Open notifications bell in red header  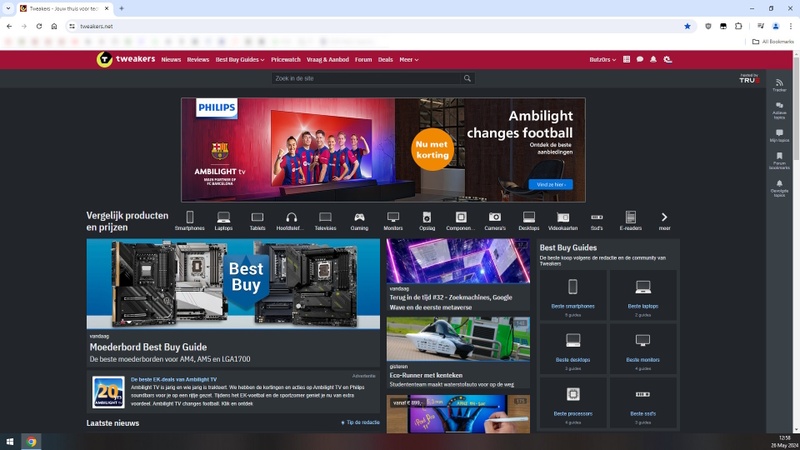pos(653,60)
